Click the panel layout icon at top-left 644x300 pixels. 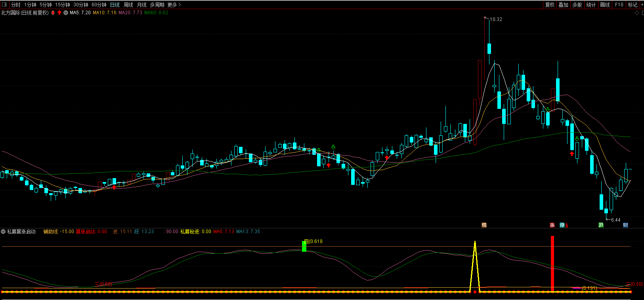click(5, 5)
